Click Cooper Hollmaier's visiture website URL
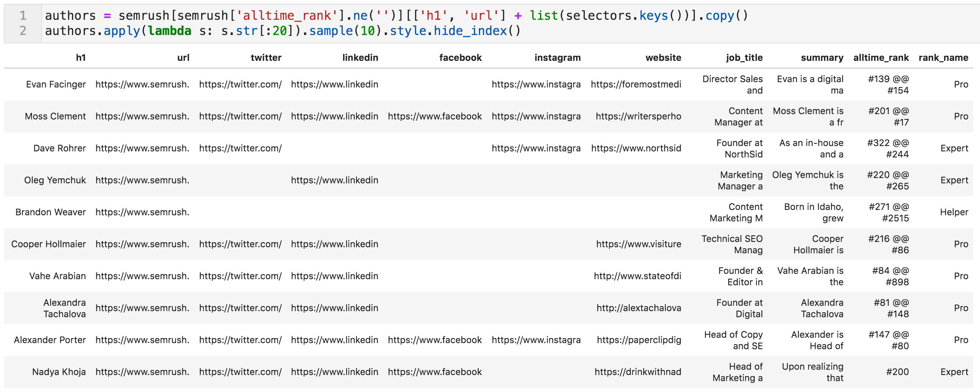 [638, 244]
